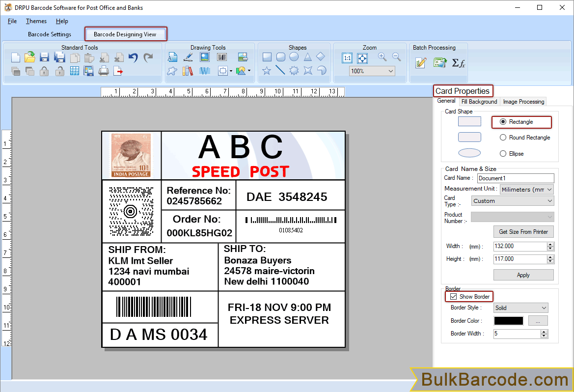Toggle the Show Border checkbox
This screenshot has height=392, width=574.
coord(453,296)
